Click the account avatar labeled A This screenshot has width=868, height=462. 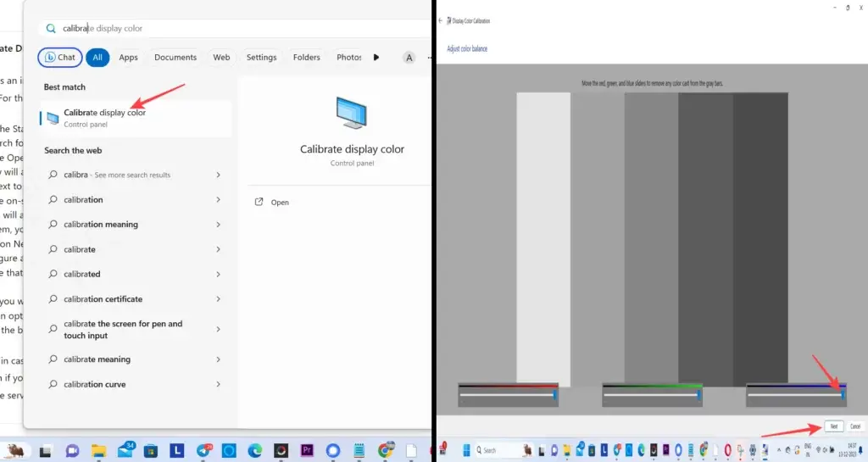tap(409, 58)
